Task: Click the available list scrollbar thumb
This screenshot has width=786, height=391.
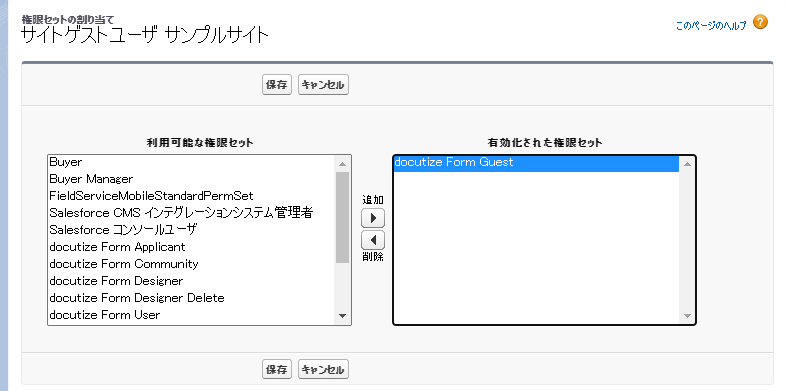Action: coord(343,217)
